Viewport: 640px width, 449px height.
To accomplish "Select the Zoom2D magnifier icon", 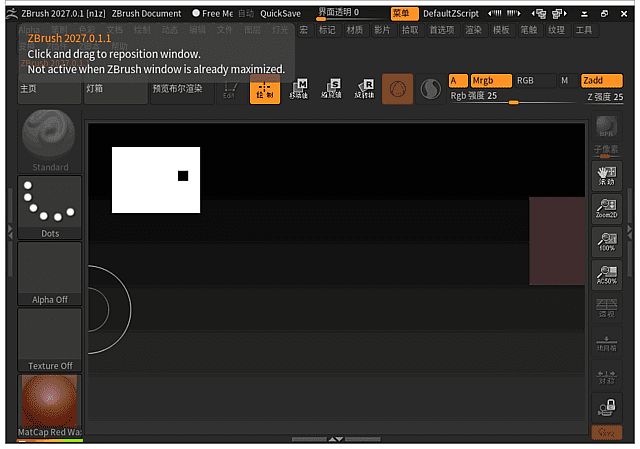I will pyautogui.click(x=607, y=209).
